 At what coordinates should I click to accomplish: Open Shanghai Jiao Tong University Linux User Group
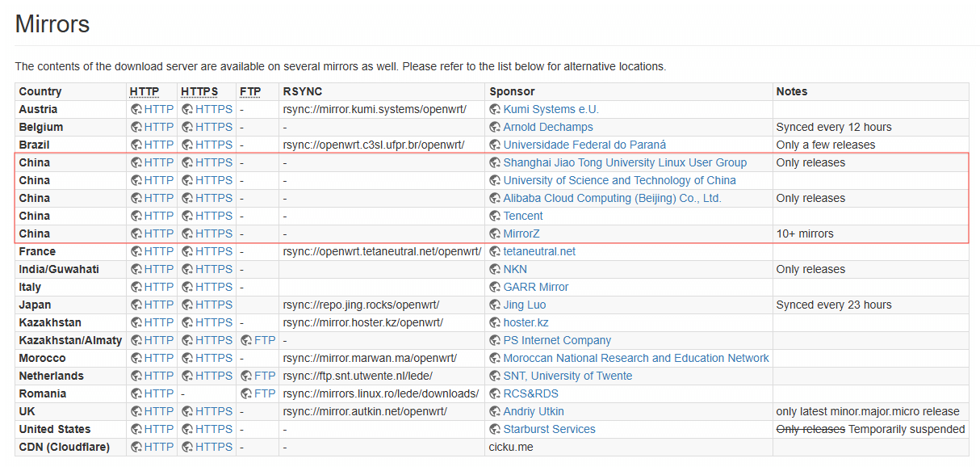coord(625,162)
